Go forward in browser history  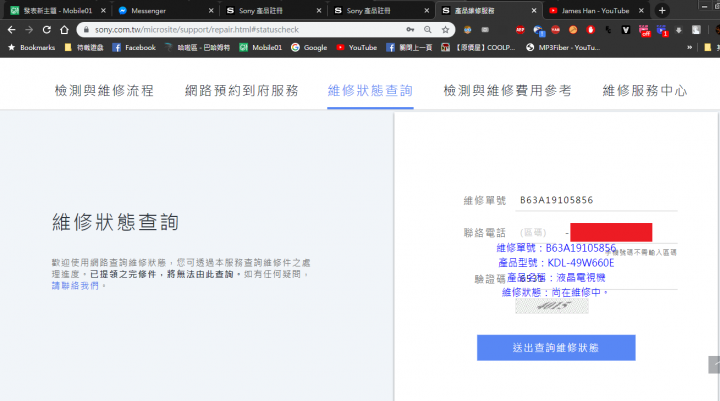pos(29,30)
